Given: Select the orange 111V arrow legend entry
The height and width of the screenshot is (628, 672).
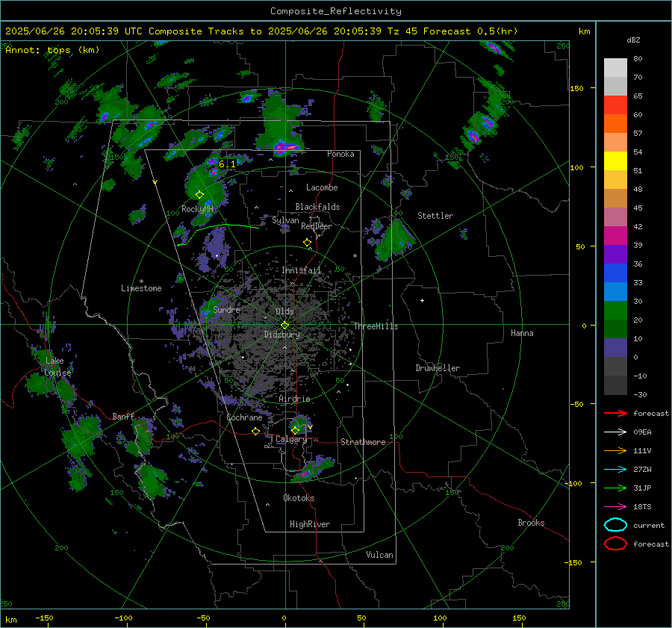Looking at the screenshot, I should pos(615,450).
